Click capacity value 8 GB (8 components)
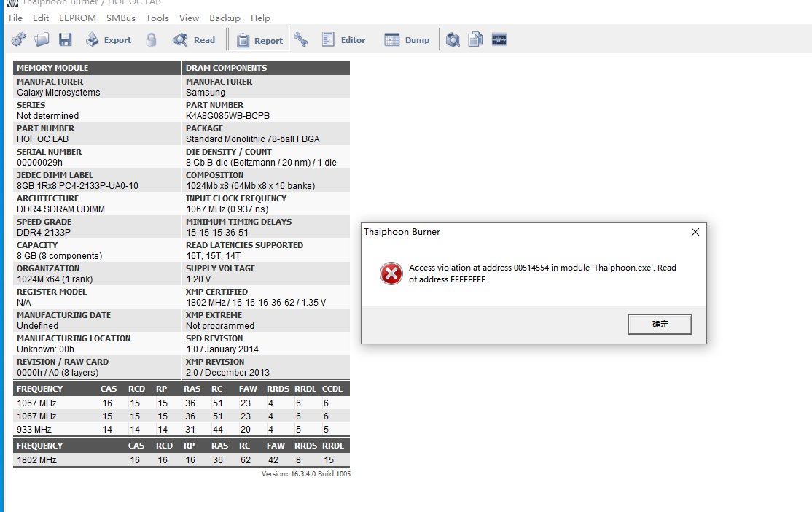The image size is (812, 512). 60,255
